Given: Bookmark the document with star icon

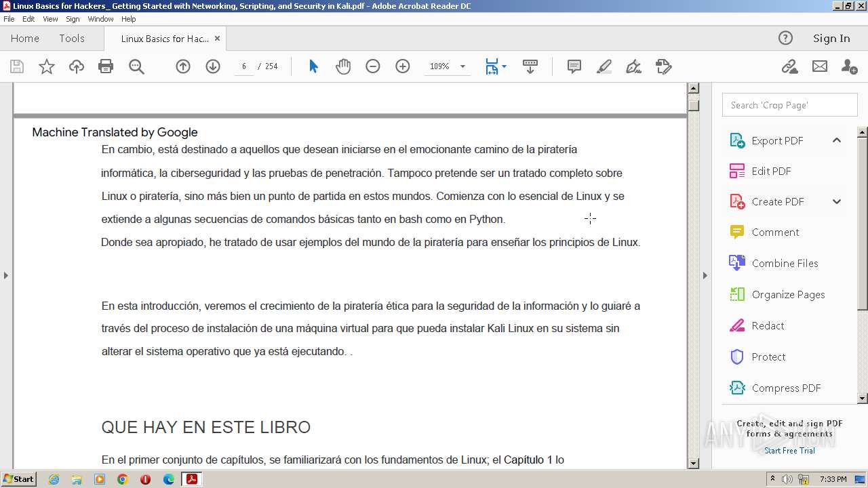Looking at the screenshot, I should coord(47,66).
